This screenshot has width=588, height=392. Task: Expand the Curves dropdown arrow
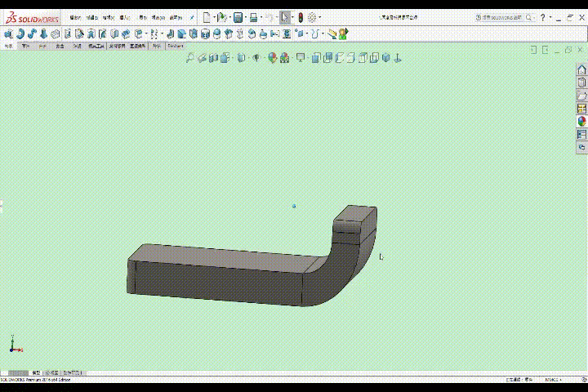pos(323,34)
